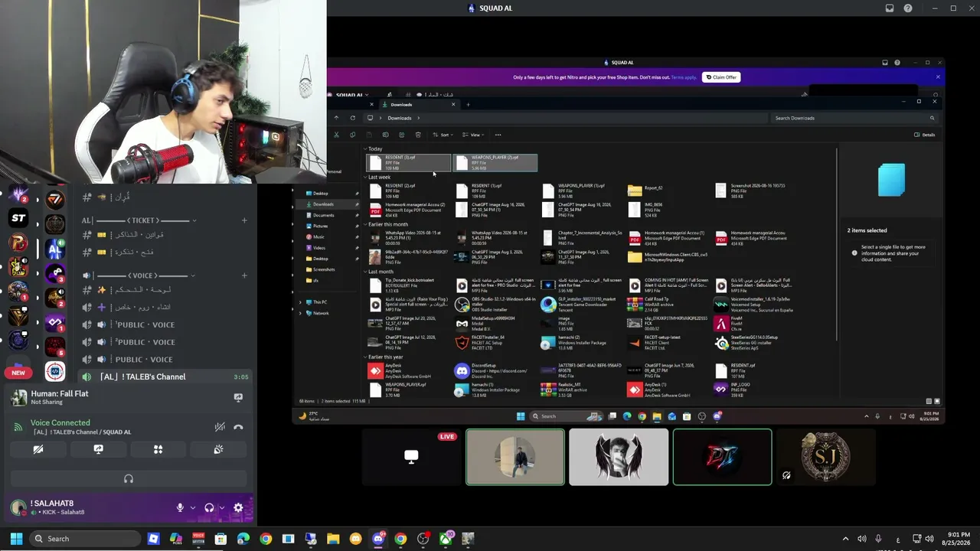Select Music in Explorer sidebar
This screenshot has width=980, height=551.
(318, 236)
